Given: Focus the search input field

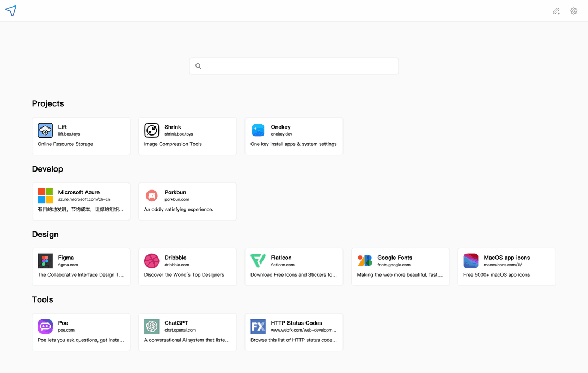Looking at the screenshot, I should (x=299, y=66).
